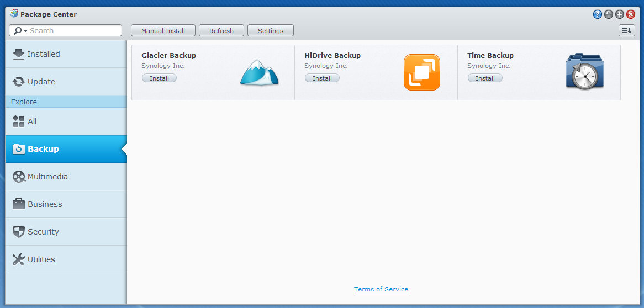Click the Installed download-tray icon

point(19,54)
